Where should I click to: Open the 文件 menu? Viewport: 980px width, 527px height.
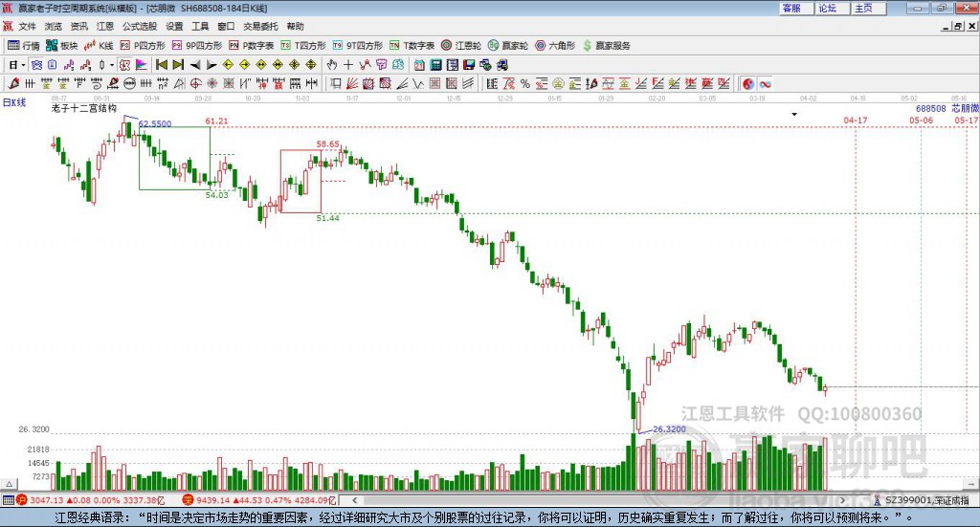click(x=28, y=26)
